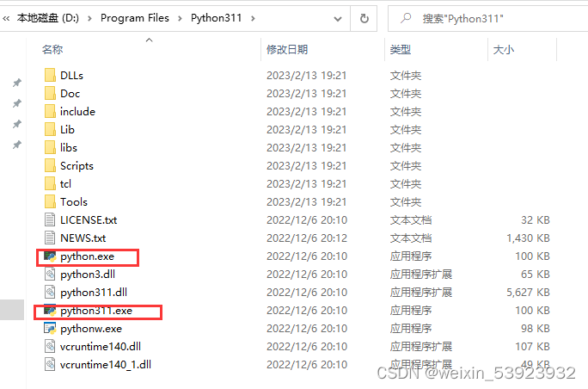Click the Scripts folder icon

pyautogui.click(x=50, y=165)
